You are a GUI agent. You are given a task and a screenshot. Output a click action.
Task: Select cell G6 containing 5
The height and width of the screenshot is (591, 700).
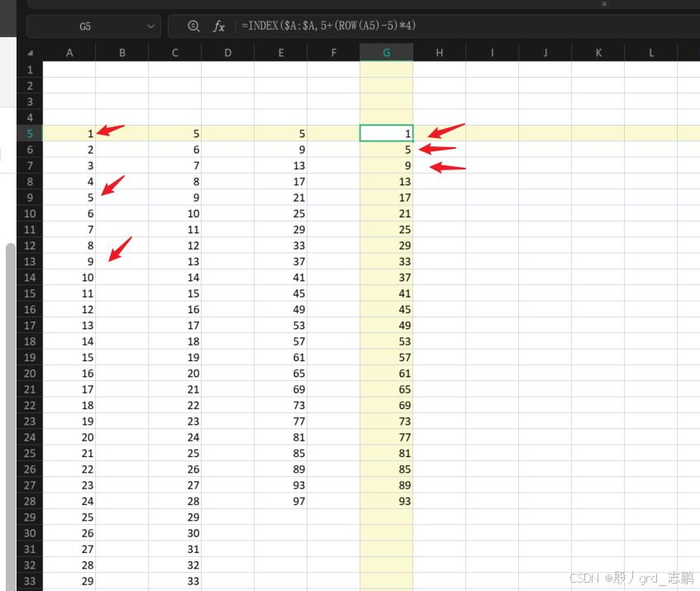coord(387,150)
